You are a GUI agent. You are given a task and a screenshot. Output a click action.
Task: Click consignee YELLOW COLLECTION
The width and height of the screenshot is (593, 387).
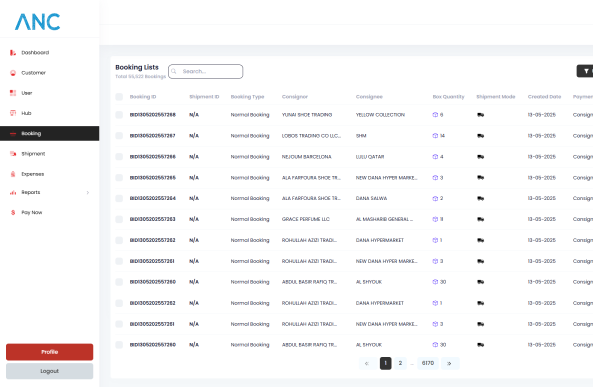pos(380,115)
